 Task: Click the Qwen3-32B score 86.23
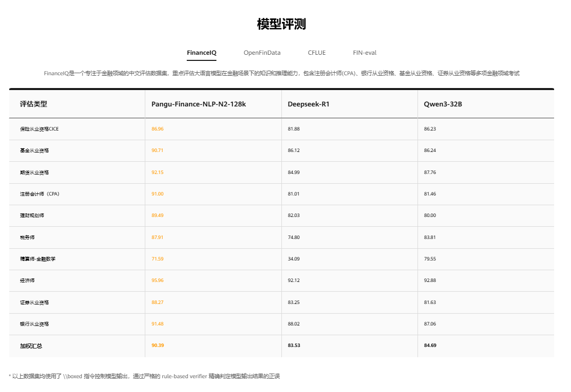click(430, 129)
